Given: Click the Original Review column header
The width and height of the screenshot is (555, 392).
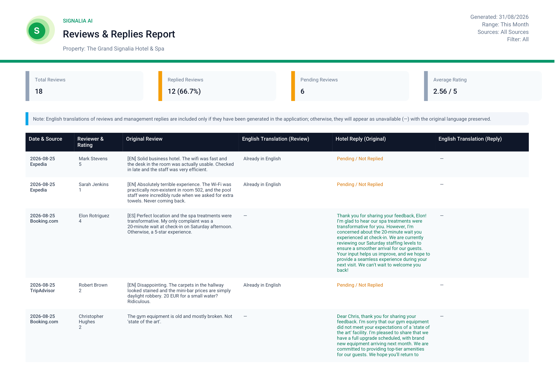Looking at the screenshot, I should [181, 142].
